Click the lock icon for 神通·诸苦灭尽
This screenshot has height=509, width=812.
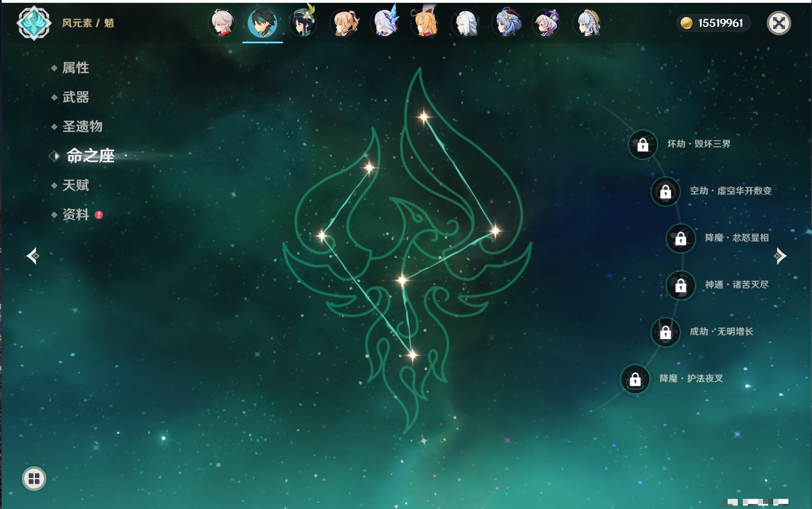click(x=680, y=285)
